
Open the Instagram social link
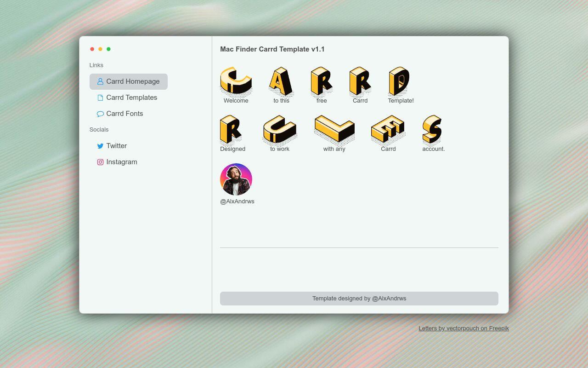[121, 162]
